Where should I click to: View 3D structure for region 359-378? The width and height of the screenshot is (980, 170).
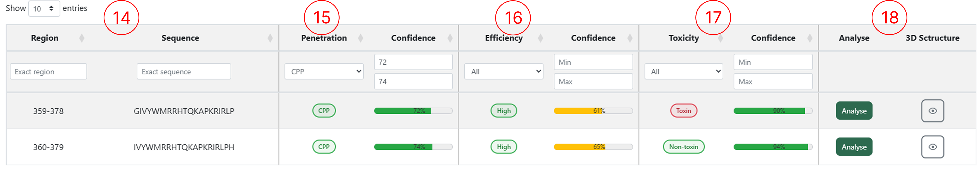(933, 111)
